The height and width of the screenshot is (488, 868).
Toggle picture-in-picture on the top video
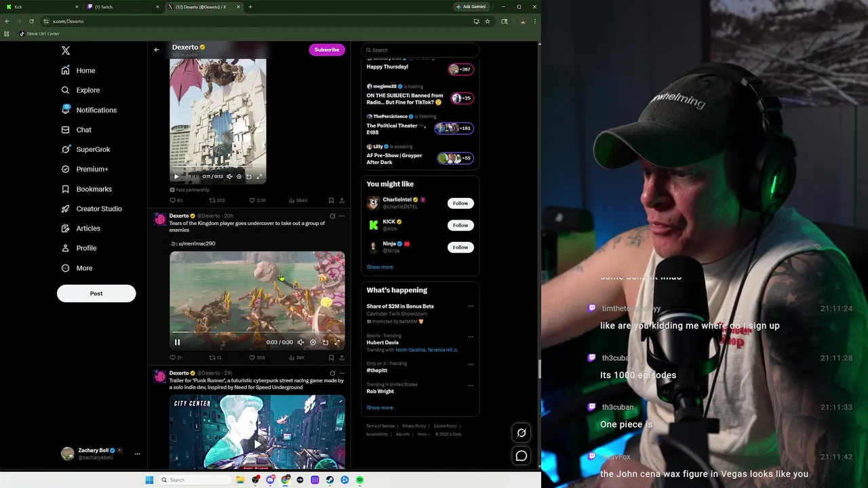click(249, 176)
